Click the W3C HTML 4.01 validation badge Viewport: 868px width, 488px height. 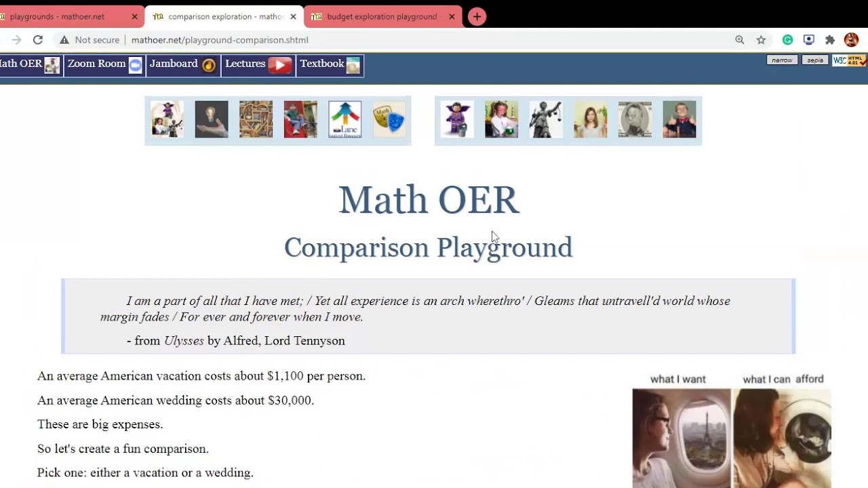coord(848,60)
